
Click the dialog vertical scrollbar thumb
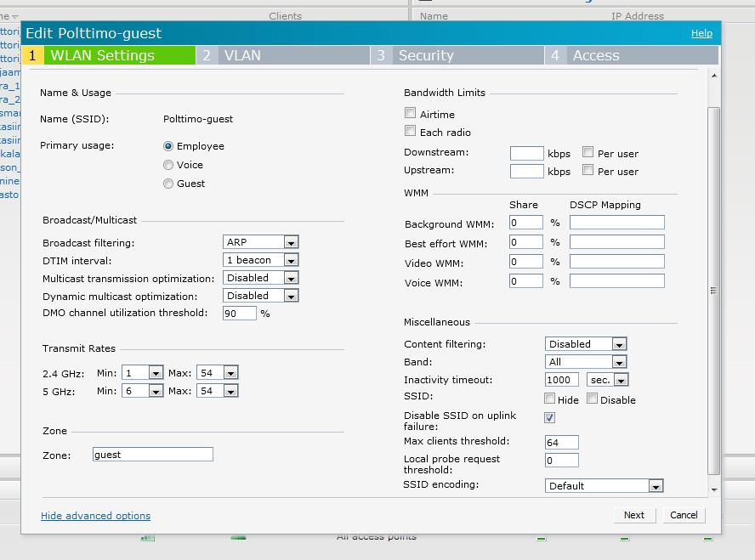click(713, 291)
